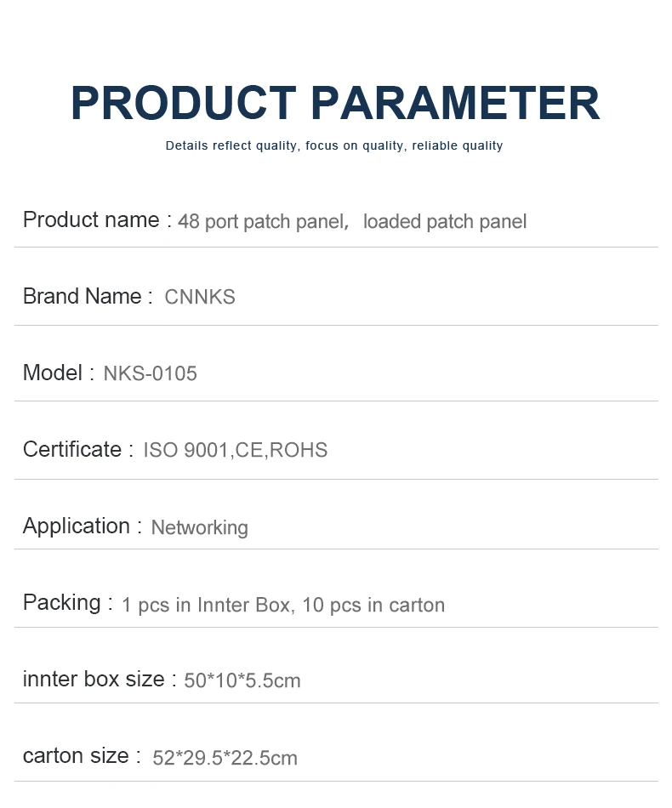The height and width of the screenshot is (808, 672).
Task: Click the loaded patch panel text
Action: tap(445, 222)
